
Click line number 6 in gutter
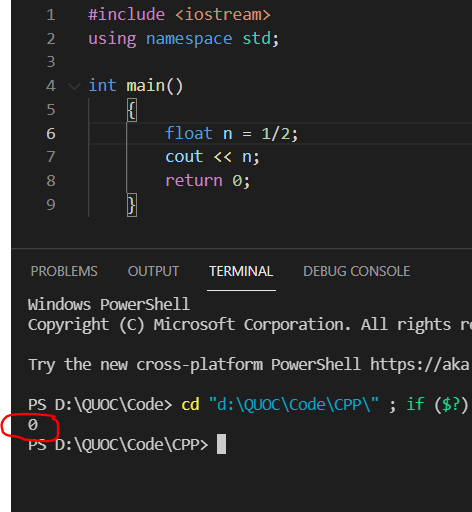[x=51, y=134]
